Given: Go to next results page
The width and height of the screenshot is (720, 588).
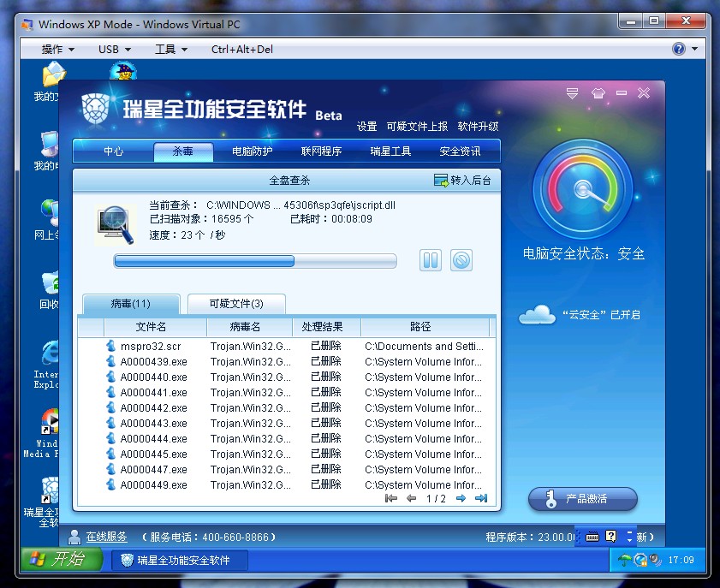Looking at the screenshot, I should 461,498.
